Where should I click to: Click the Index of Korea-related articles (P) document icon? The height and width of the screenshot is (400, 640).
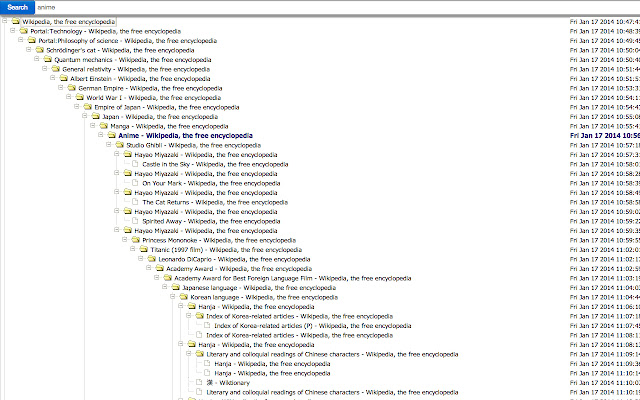(x=208, y=325)
